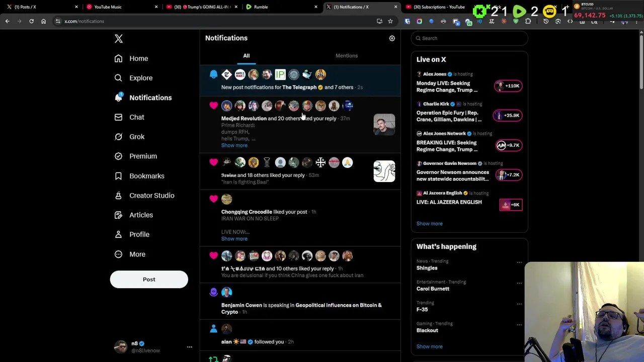The image size is (644, 362).
Task: Click the +110K listeners pill
Action: tap(508, 86)
